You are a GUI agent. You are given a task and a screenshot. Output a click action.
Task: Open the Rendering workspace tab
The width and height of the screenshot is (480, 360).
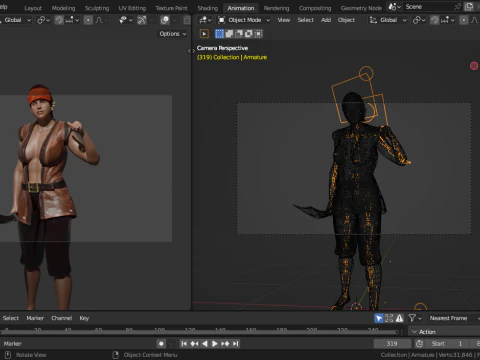276,8
